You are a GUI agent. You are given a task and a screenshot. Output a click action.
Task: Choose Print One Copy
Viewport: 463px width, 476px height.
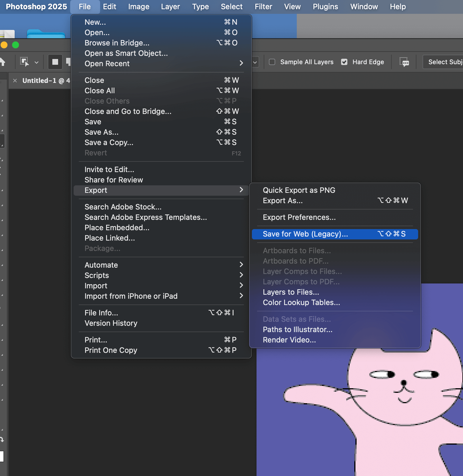161,350
